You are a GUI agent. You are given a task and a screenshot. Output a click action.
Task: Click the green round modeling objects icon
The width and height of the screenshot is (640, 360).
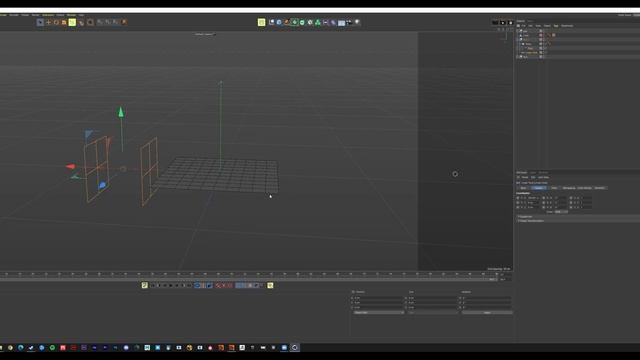(302, 22)
